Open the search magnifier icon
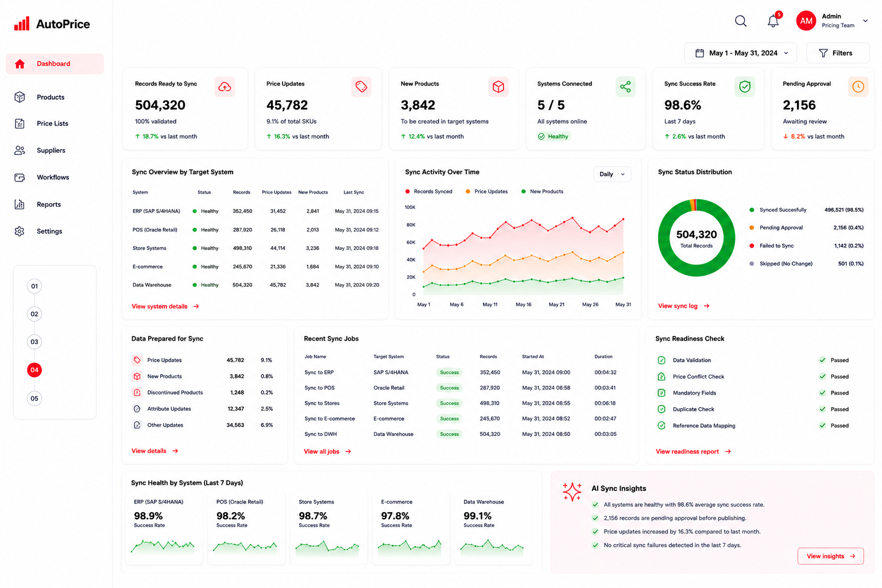 click(x=741, y=21)
